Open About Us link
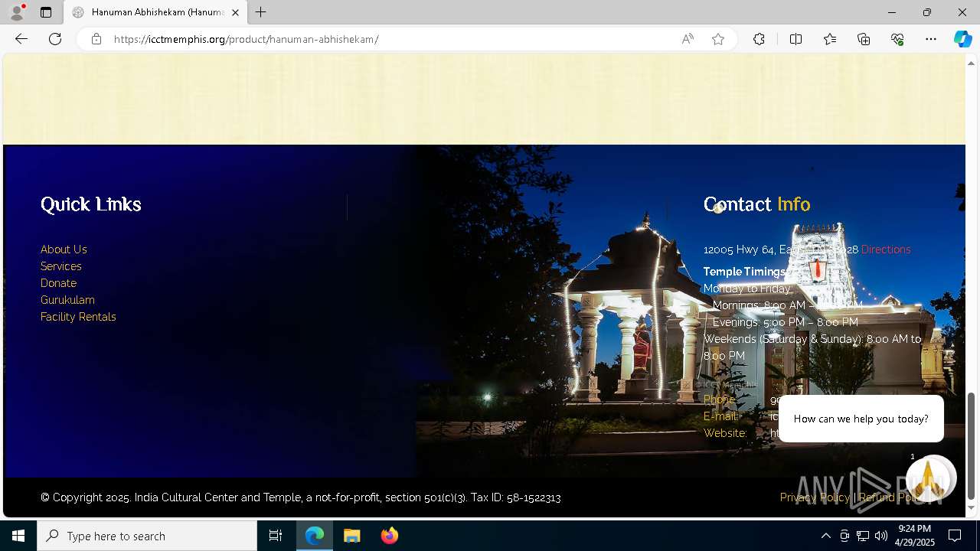This screenshot has height=551, width=980. [64, 249]
